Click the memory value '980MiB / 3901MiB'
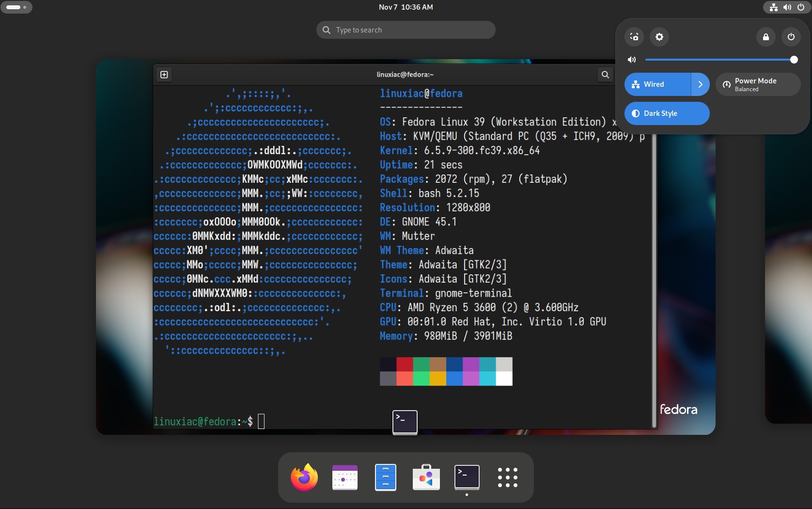Image resolution: width=812 pixels, height=509 pixels. pyautogui.click(x=468, y=336)
